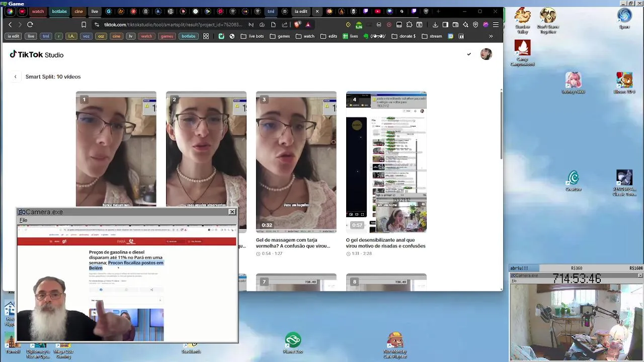Open the Spore desktop shortcut
The width and height of the screenshot is (644, 362).
pos(624,19)
